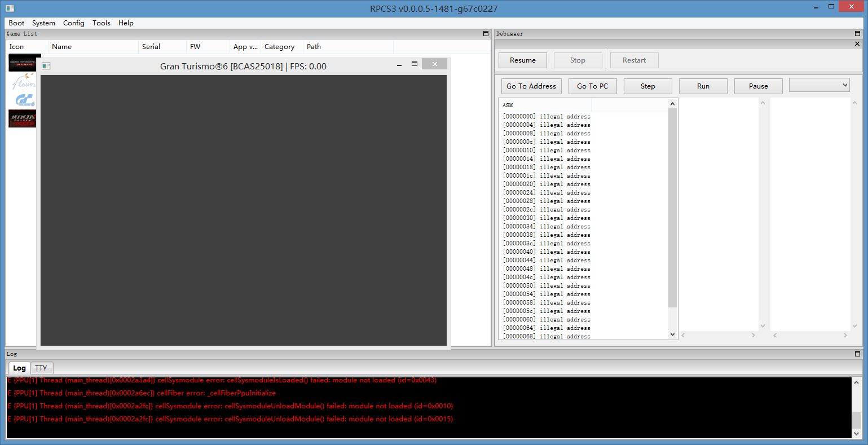868x445 pixels.
Task: Open the Boot menu
Action: (x=16, y=23)
